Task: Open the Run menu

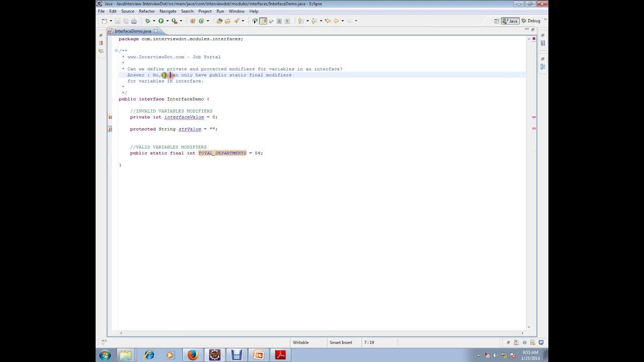Action: pos(220,11)
